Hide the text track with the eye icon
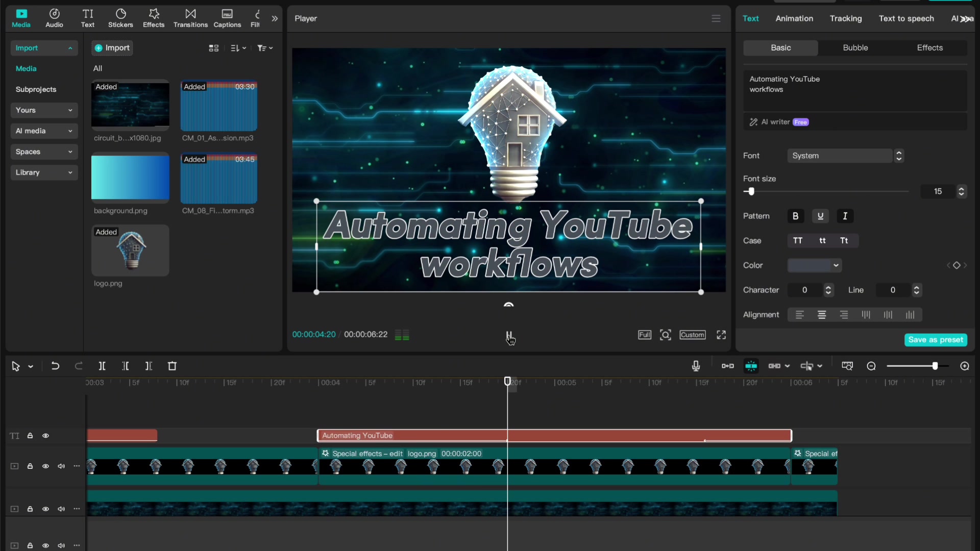This screenshot has width=980, height=551. (45, 436)
